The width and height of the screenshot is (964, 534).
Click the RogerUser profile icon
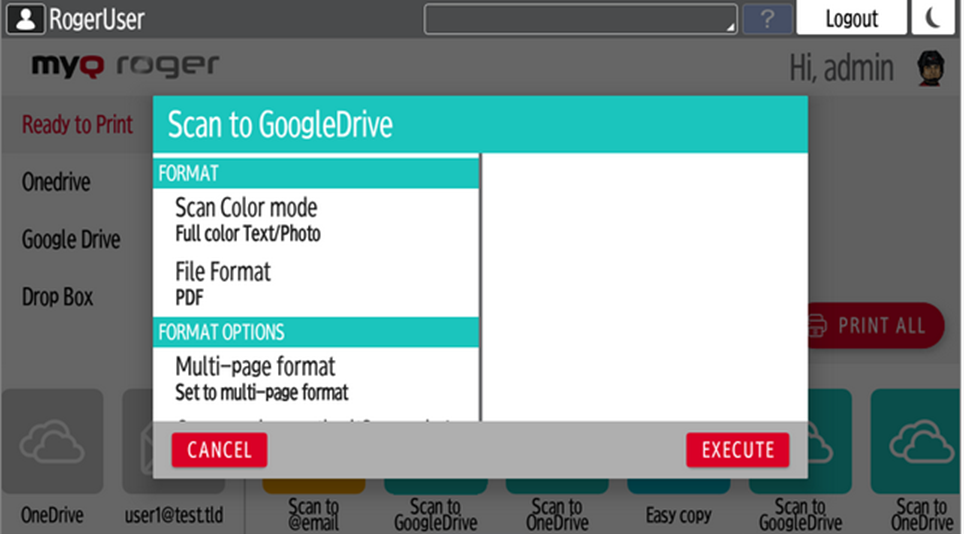[25, 19]
